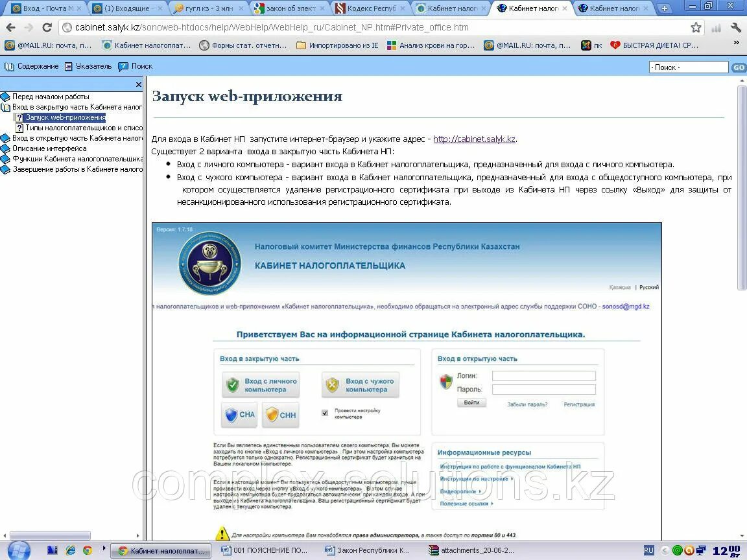The image size is (747, 560).
Task: Click RU language indicator in tray
Action: point(649,550)
